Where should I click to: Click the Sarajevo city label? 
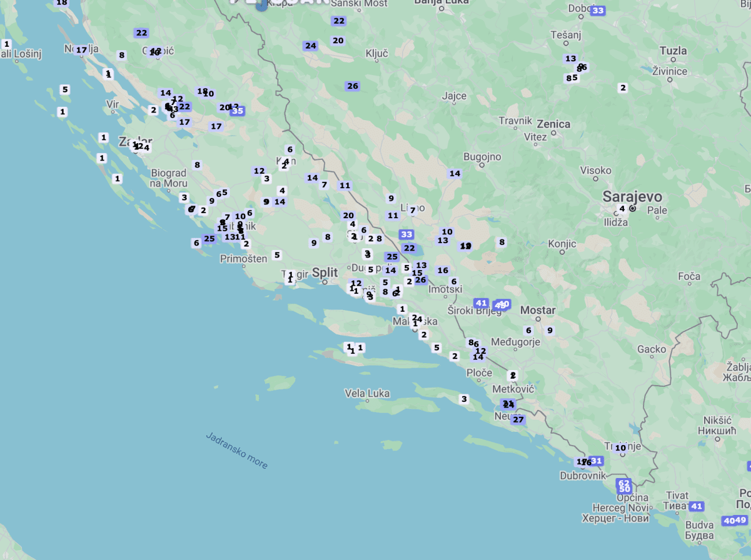click(x=632, y=197)
